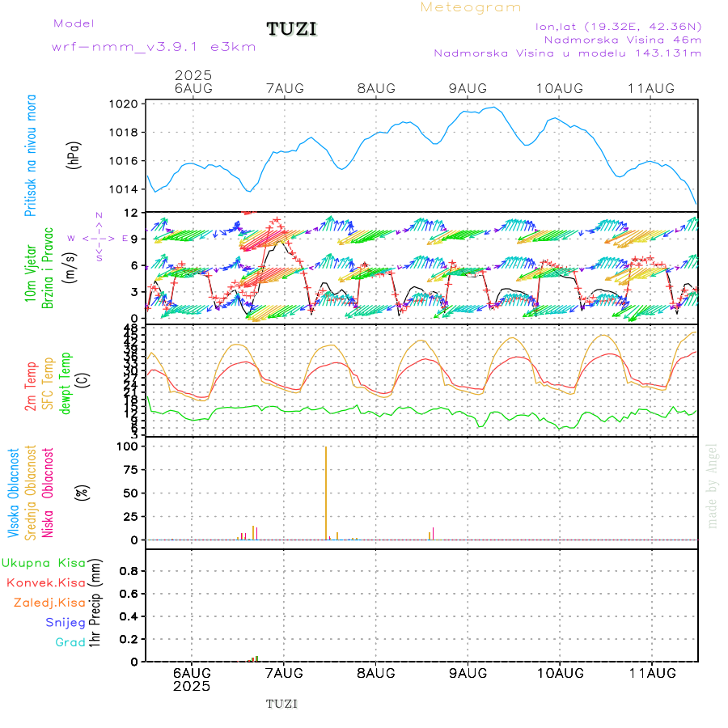This screenshot has width=728, height=728.
Task: Click the Nadmorska Visina u modelu label
Action: pos(567,53)
